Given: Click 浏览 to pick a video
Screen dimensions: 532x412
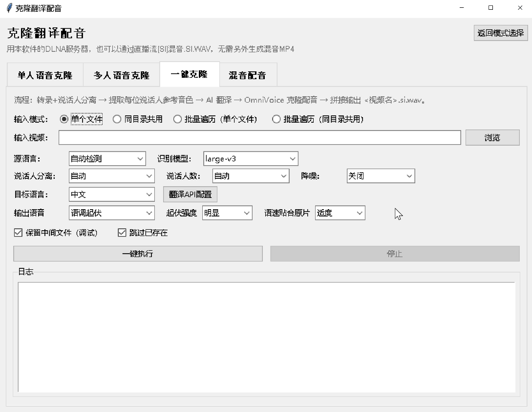Looking at the screenshot, I should [x=492, y=137].
